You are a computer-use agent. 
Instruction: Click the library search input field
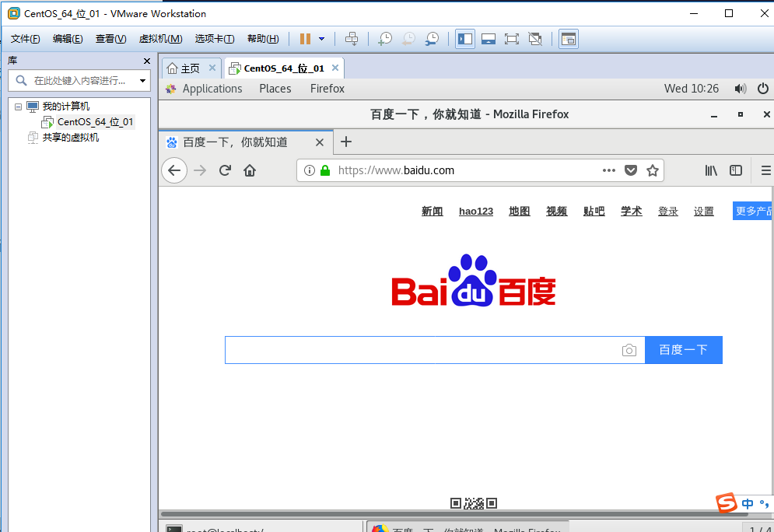(x=79, y=80)
